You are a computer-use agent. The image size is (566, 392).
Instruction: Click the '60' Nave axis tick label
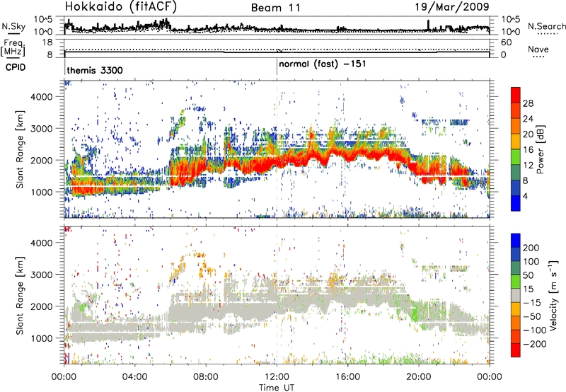coord(507,42)
